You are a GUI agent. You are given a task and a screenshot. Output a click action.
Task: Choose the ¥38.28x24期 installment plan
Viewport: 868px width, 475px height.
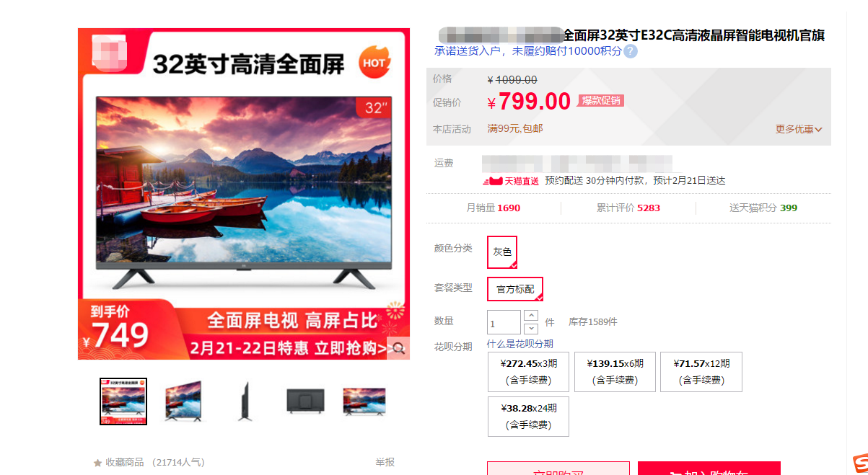529,417
